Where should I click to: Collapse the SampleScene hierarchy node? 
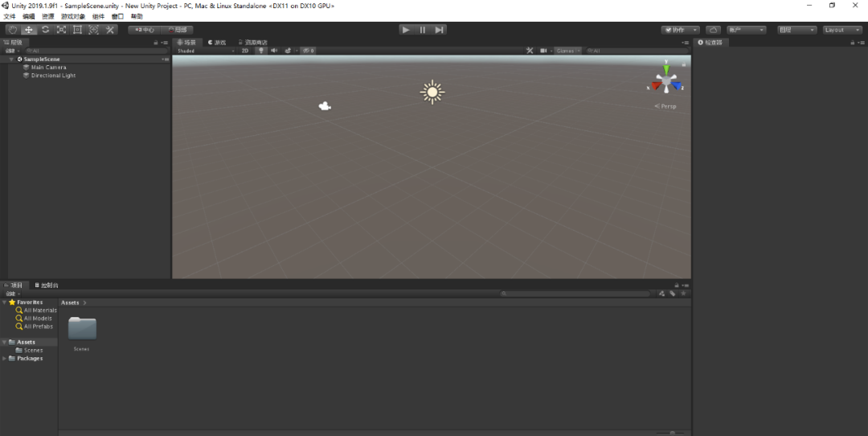11,60
